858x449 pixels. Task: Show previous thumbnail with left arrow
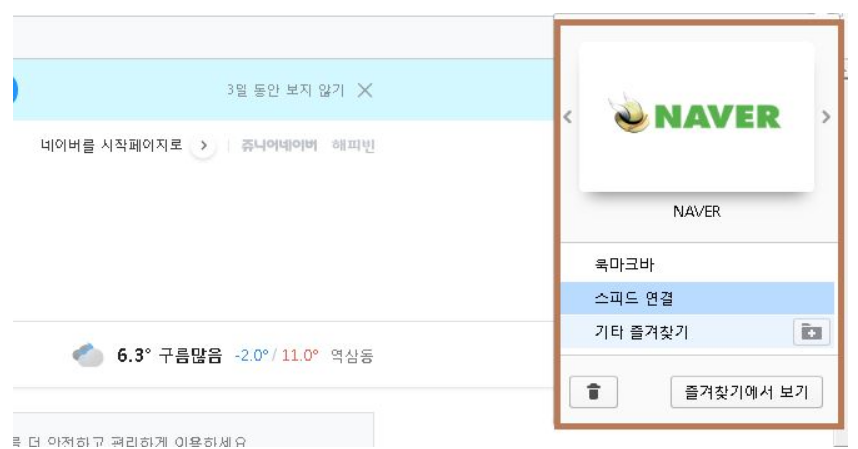[x=567, y=116]
